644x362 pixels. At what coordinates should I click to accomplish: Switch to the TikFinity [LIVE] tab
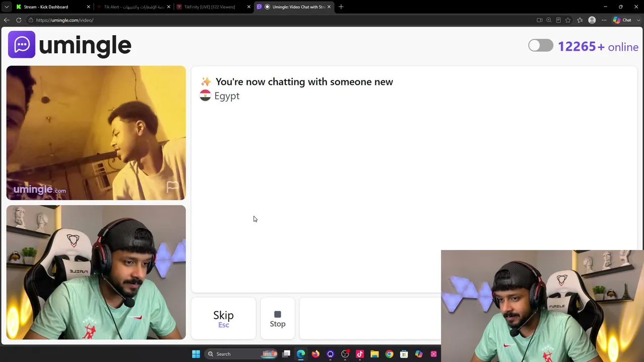click(x=213, y=7)
